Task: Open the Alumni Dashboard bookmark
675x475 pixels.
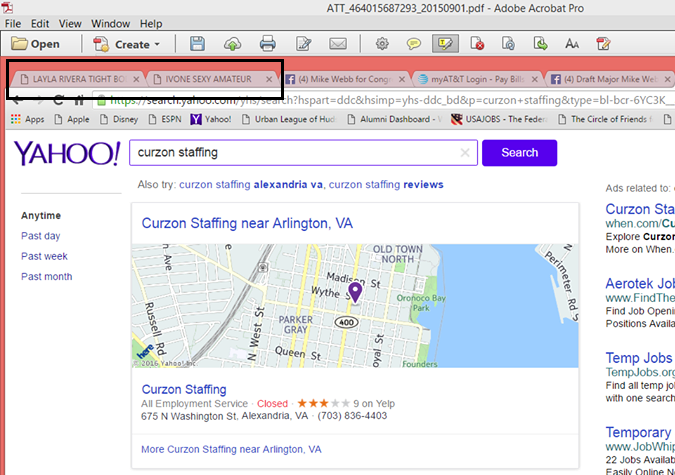Action: pyautogui.click(x=395, y=119)
